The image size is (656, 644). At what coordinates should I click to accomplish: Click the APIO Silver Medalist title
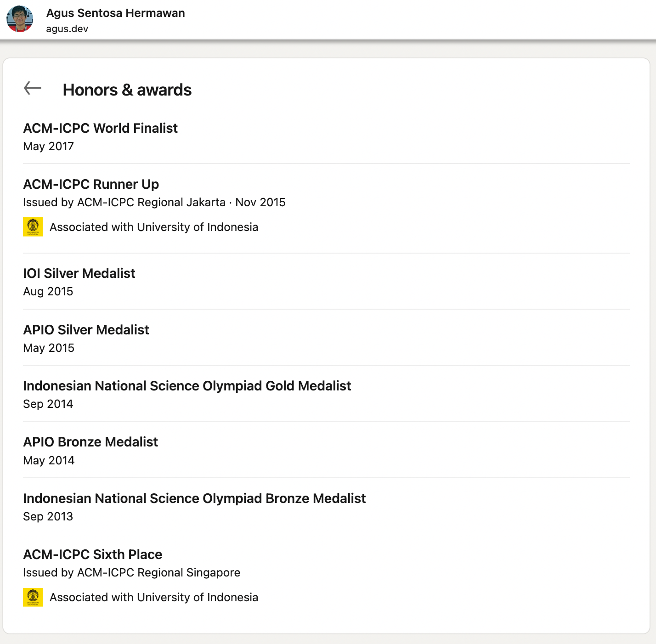[86, 330]
